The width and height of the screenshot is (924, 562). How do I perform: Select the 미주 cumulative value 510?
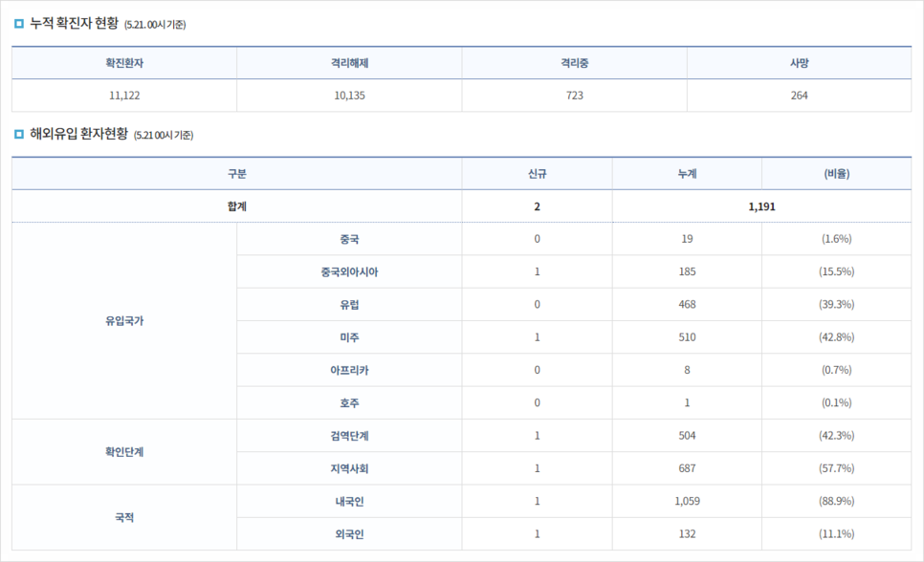coord(687,337)
